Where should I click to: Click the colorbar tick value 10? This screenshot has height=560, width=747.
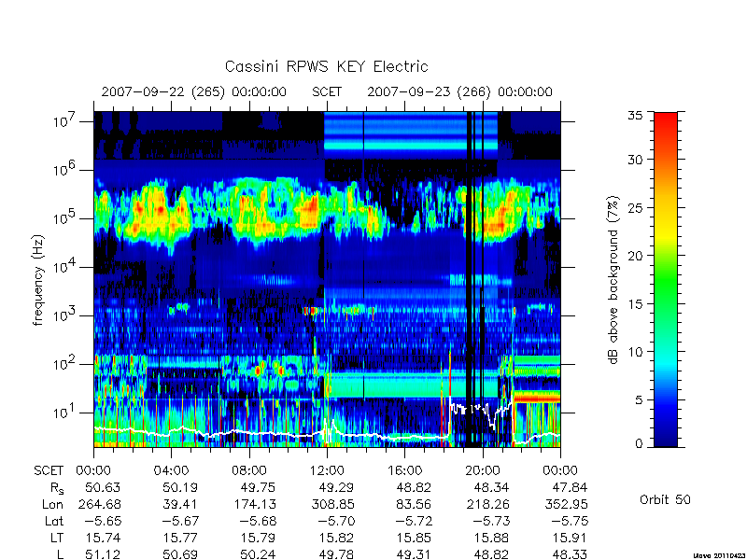tap(636, 352)
